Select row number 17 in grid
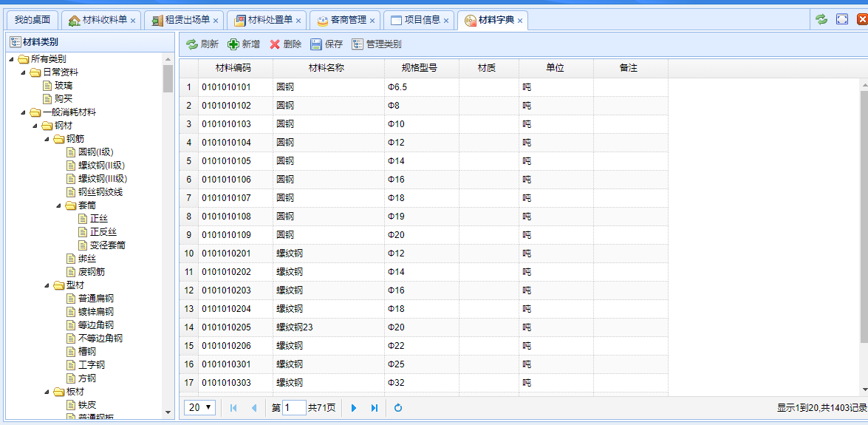Screen dimensions: 868x425 (189, 382)
